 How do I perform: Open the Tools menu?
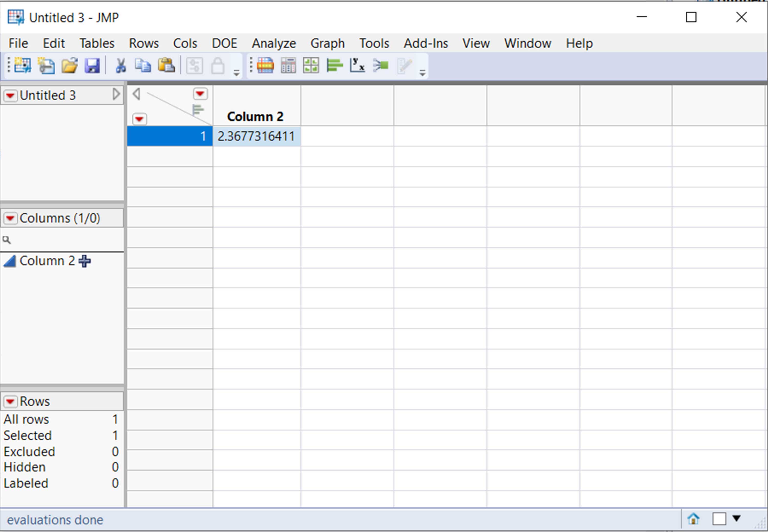[374, 43]
